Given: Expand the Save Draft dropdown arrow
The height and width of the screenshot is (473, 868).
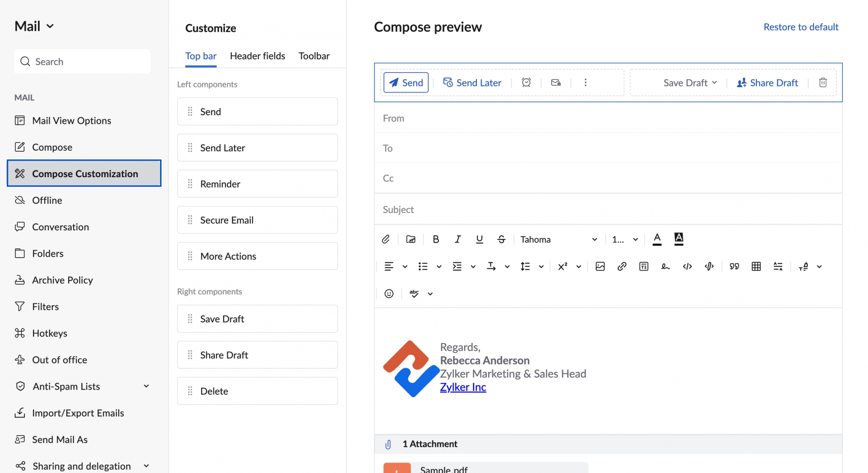Looking at the screenshot, I should pos(717,83).
